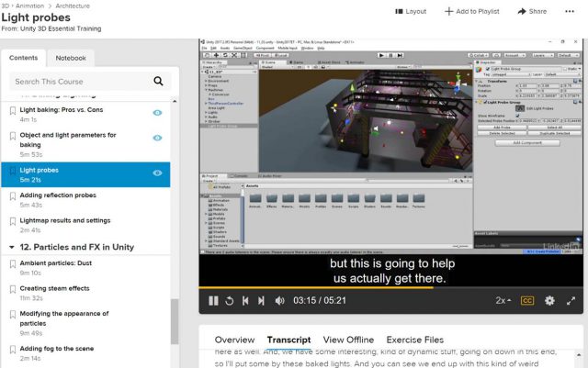Open Object and light parameters for baking
The height and width of the screenshot is (368, 588).
pos(68,139)
